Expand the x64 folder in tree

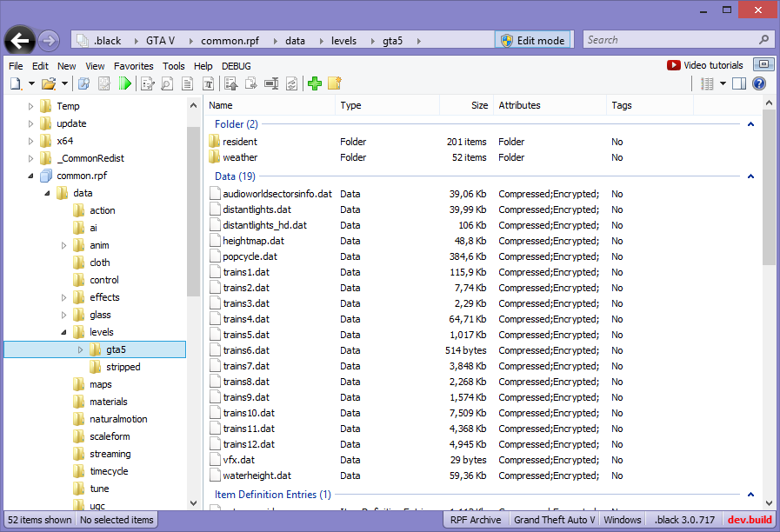(x=30, y=141)
